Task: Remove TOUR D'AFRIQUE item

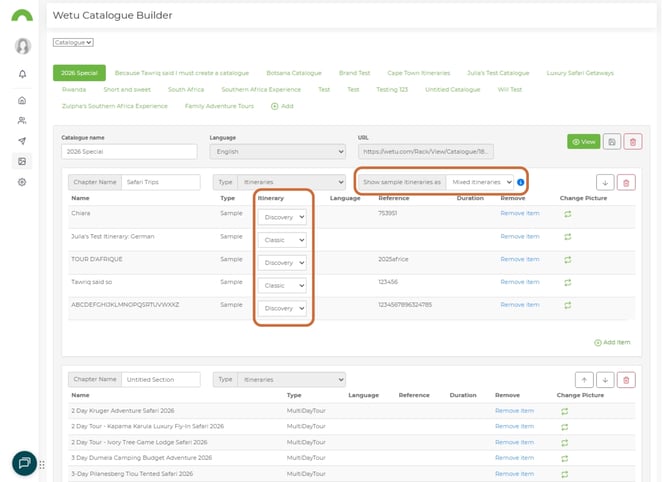Action: pyautogui.click(x=520, y=259)
